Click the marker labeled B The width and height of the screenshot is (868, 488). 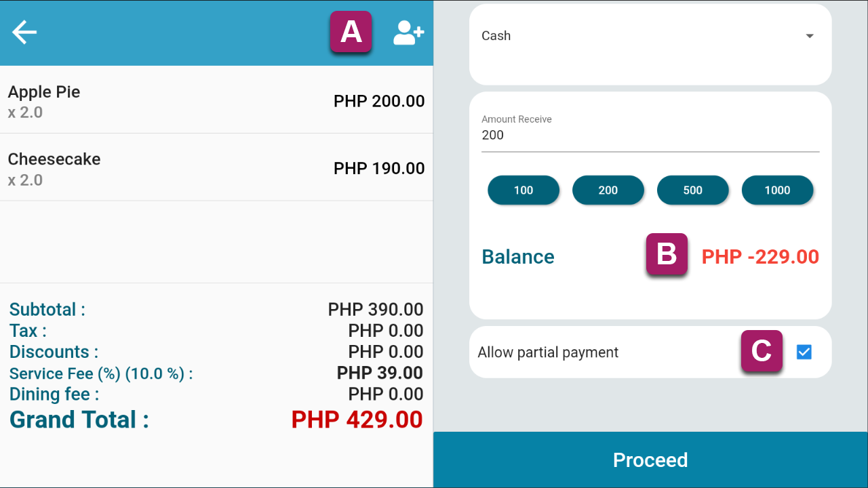pyautogui.click(x=667, y=254)
